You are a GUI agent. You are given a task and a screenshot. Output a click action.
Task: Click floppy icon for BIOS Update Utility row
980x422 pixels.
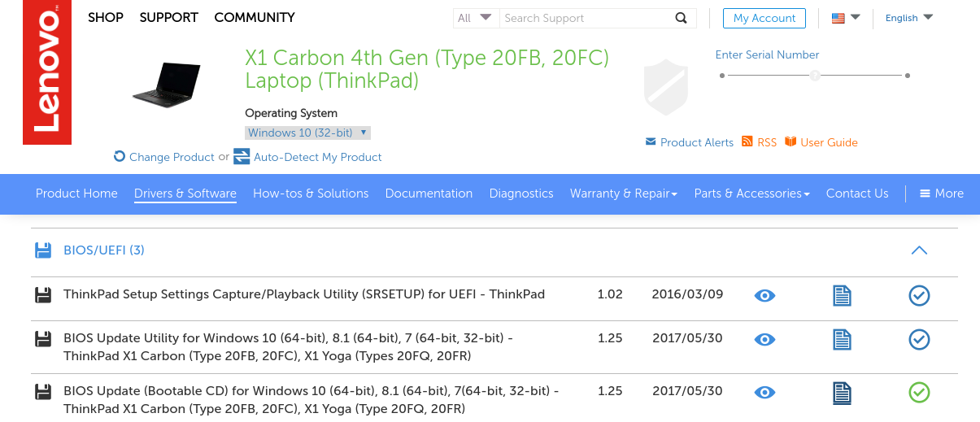click(x=43, y=339)
